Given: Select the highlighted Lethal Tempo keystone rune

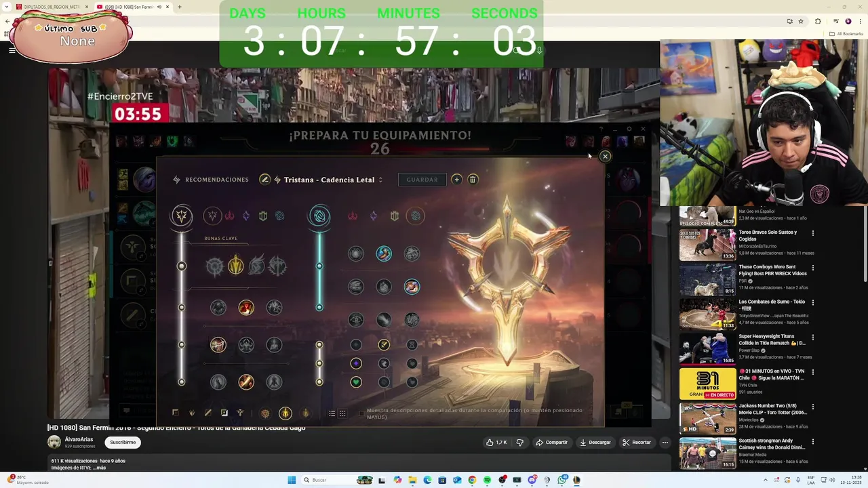Looking at the screenshot, I should point(235,265).
